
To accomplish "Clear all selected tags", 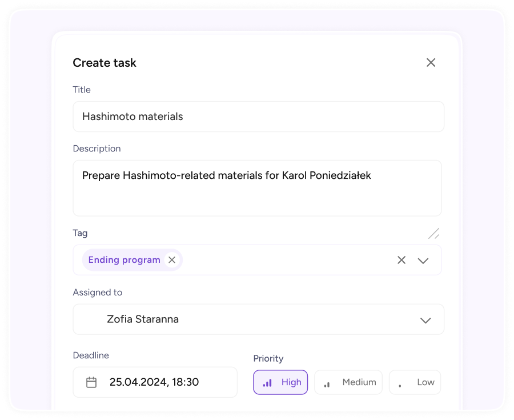I will (401, 260).
